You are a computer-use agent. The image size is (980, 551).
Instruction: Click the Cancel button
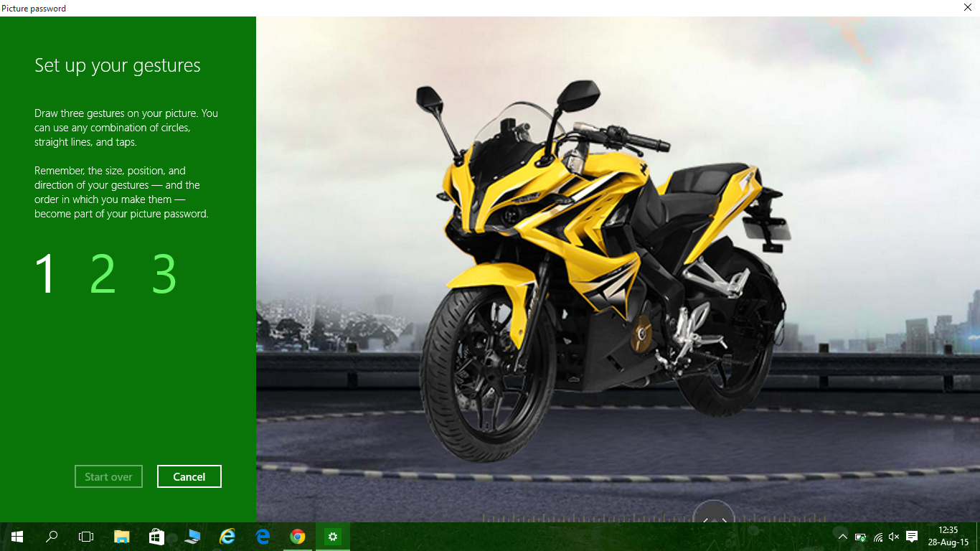(189, 476)
